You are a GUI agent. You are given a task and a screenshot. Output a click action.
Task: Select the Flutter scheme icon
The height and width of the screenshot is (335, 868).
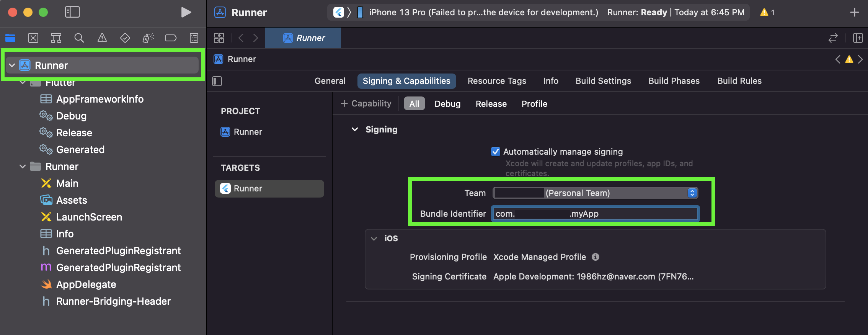(339, 12)
